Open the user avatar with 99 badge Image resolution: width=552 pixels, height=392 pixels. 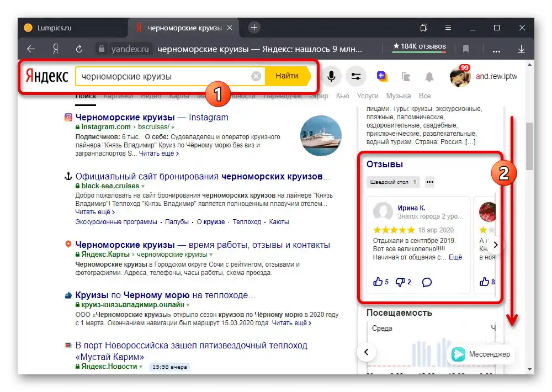[460, 76]
